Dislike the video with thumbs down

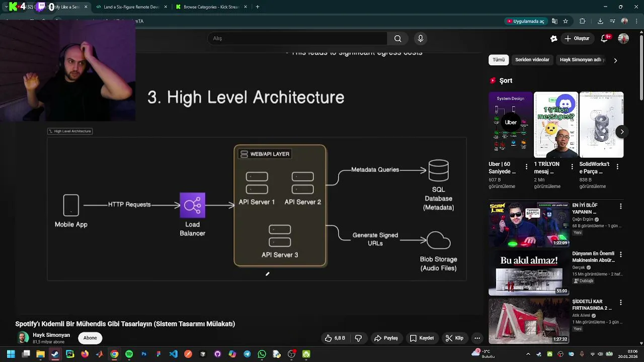(x=358, y=338)
